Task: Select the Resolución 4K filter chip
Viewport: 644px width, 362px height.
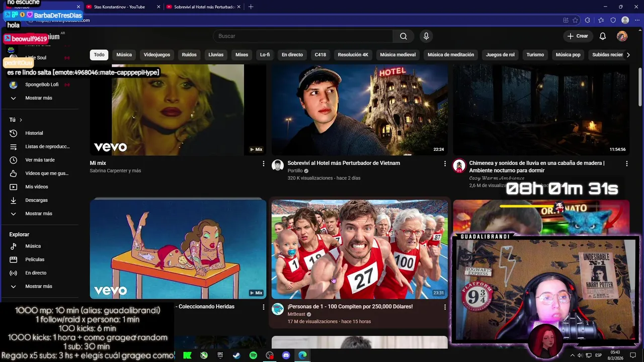Action: coord(353,55)
